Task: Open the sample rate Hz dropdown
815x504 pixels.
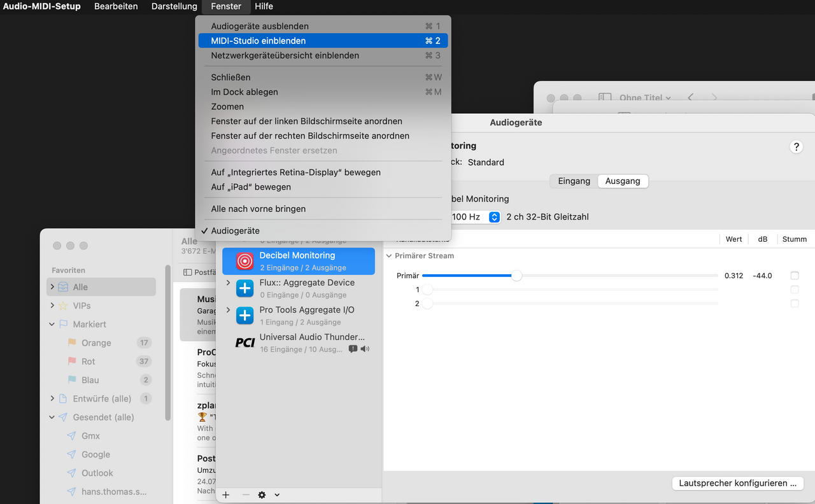Action: 495,217
